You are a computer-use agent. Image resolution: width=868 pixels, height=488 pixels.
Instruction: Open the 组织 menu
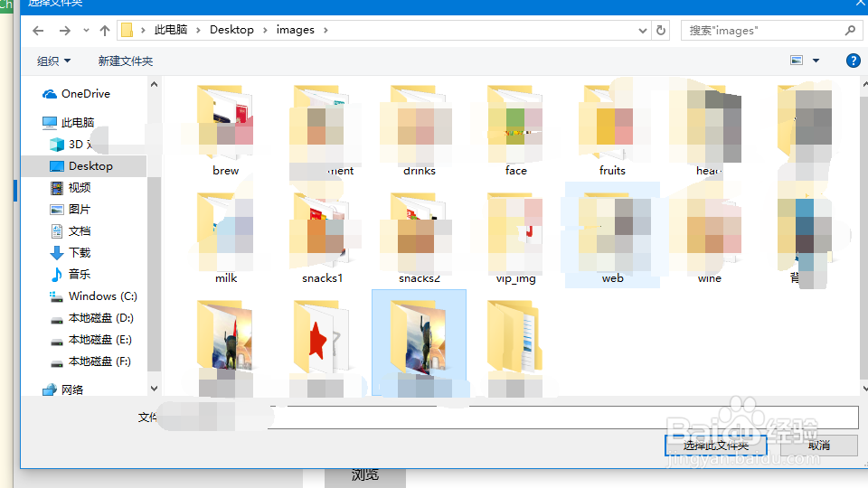coord(53,61)
